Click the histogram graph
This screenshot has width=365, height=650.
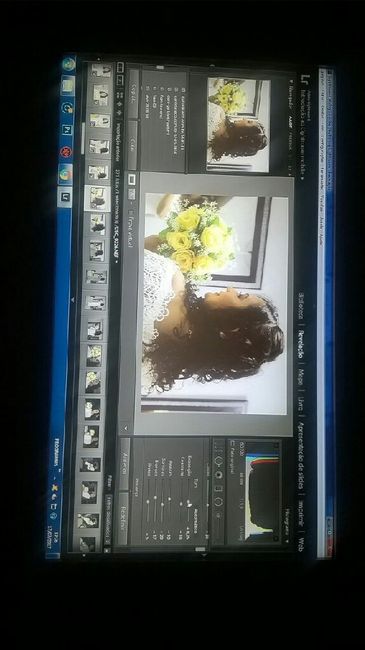[x=262, y=492]
